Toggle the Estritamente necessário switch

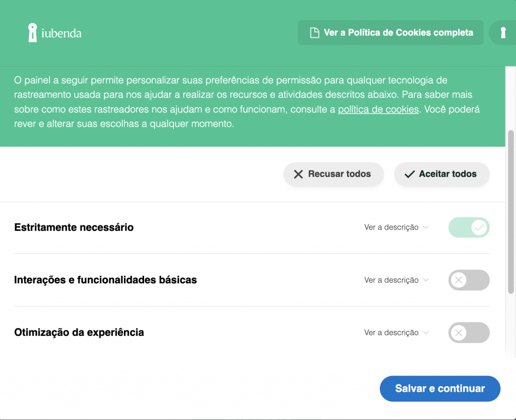(469, 227)
